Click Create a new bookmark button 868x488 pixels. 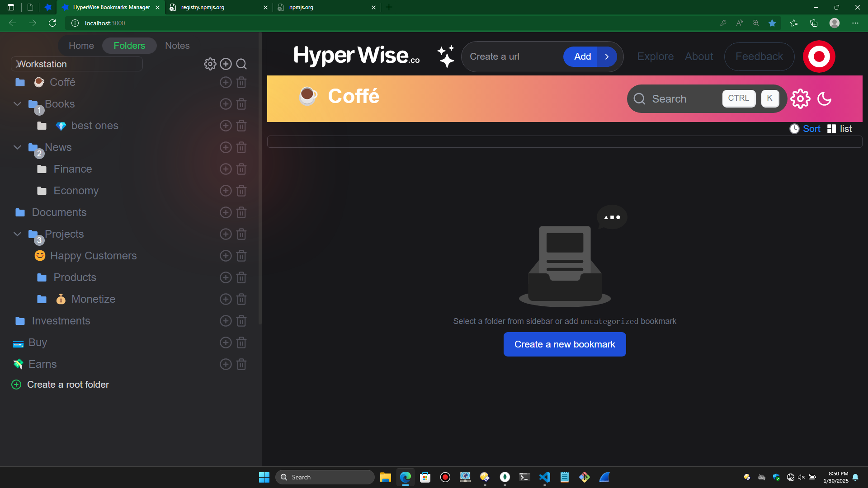pyautogui.click(x=565, y=344)
